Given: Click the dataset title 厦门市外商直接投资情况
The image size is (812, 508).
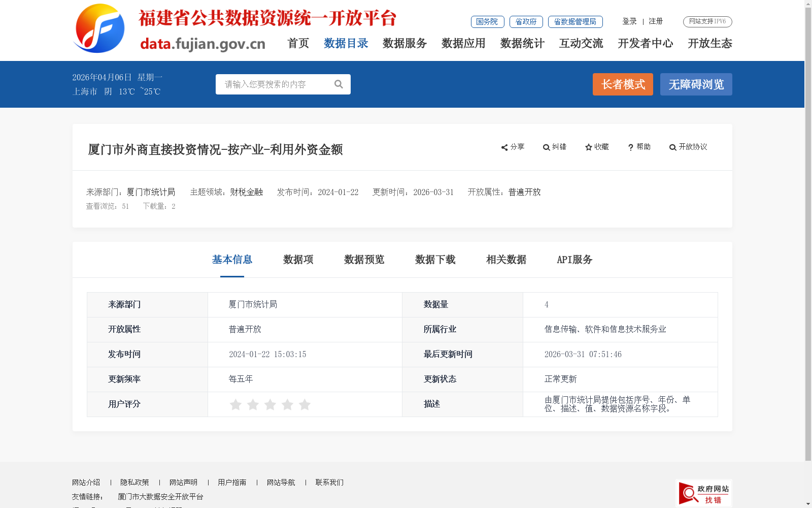Looking at the screenshot, I should coord(215,150).
